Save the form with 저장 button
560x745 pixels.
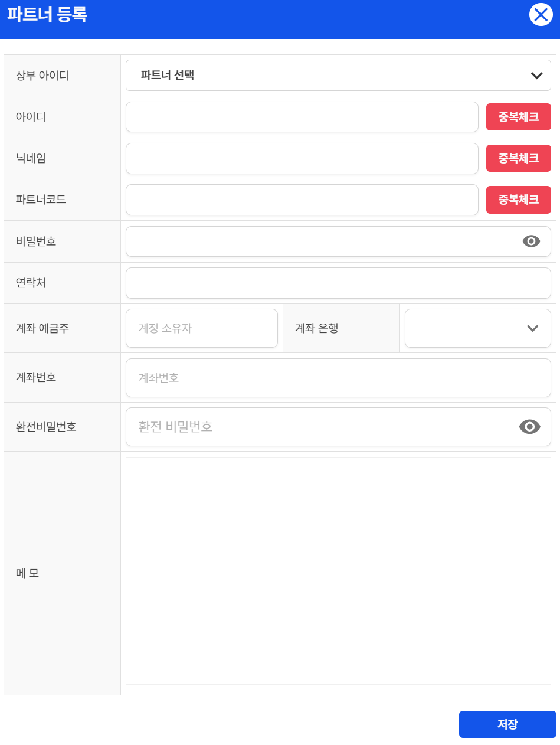[507, 724]
